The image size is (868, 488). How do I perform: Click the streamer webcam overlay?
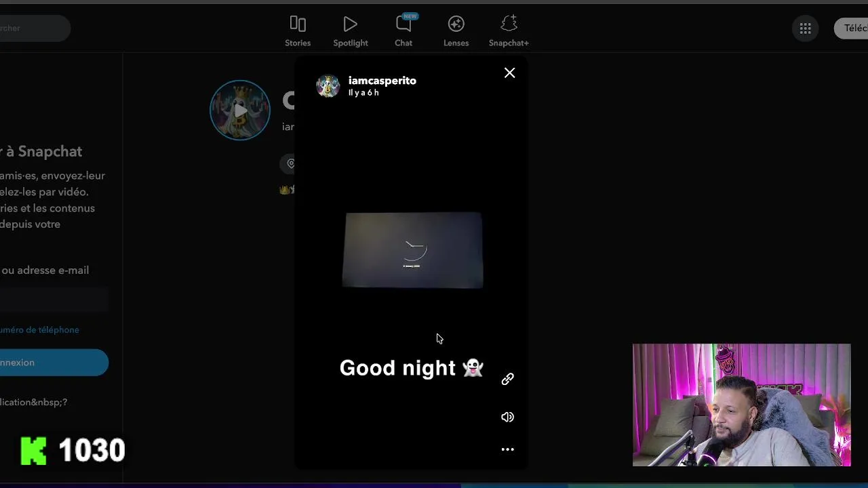point(741,405)
